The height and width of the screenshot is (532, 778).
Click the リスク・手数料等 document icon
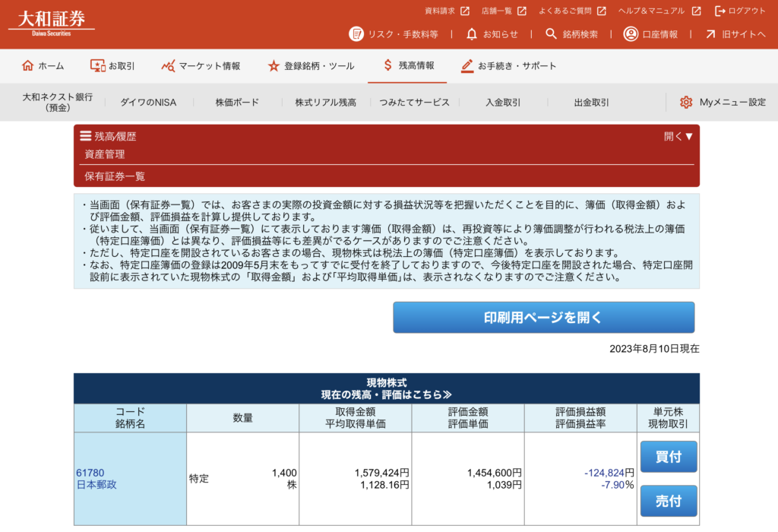pyautogui.click(x=356, y=33)
